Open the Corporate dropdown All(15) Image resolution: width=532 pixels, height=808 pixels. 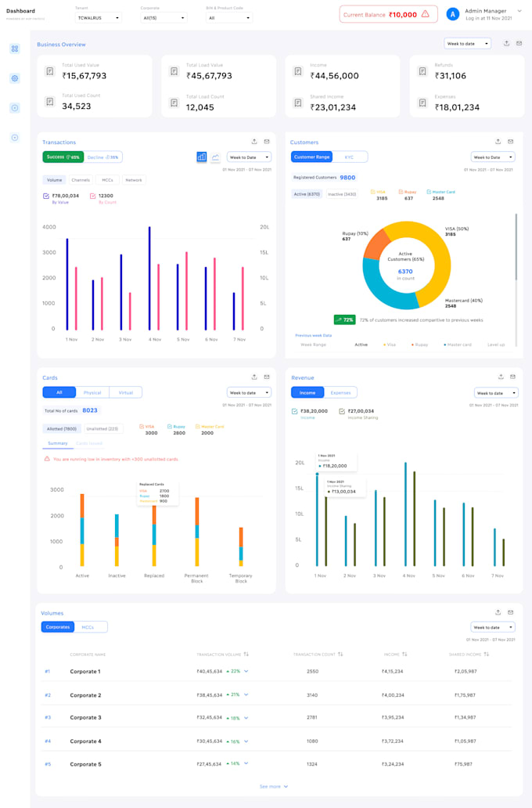(164, 17)
